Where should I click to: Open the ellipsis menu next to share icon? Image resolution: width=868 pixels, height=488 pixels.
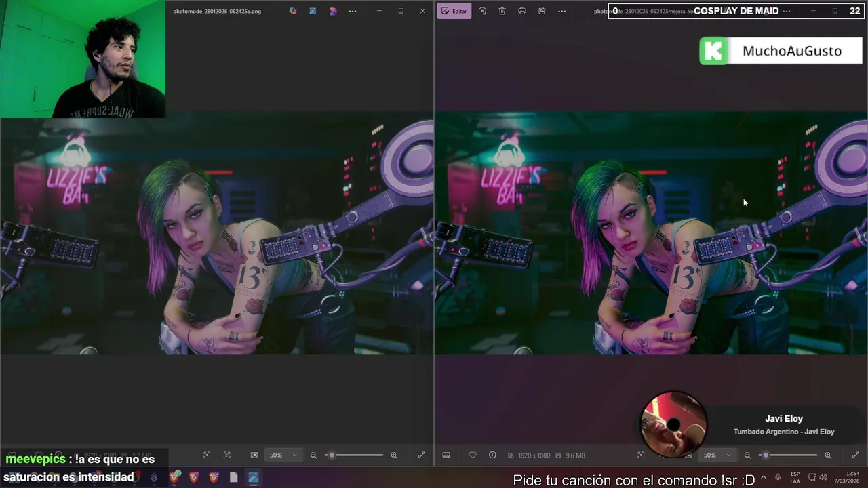tap(561, 11)
